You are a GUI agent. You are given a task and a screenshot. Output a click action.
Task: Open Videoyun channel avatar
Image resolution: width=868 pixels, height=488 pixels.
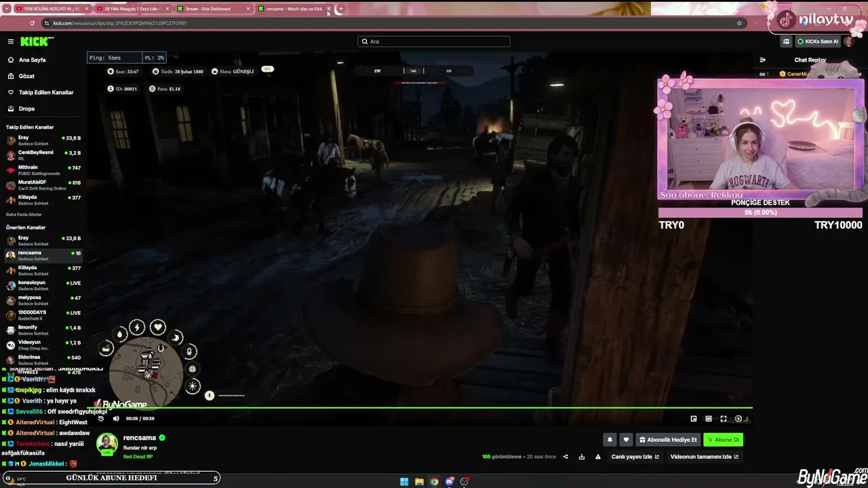click(11, 345)
